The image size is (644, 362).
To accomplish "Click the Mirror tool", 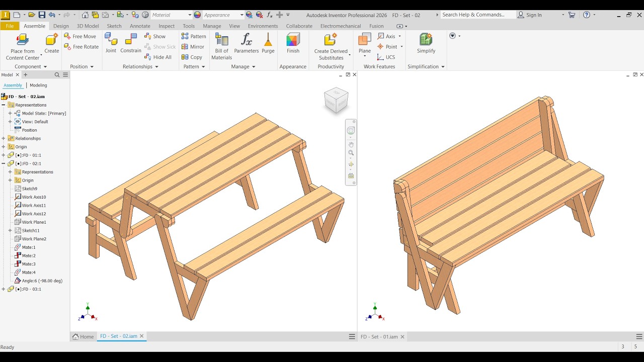I will pyautogui.click(x=193, y=47).
